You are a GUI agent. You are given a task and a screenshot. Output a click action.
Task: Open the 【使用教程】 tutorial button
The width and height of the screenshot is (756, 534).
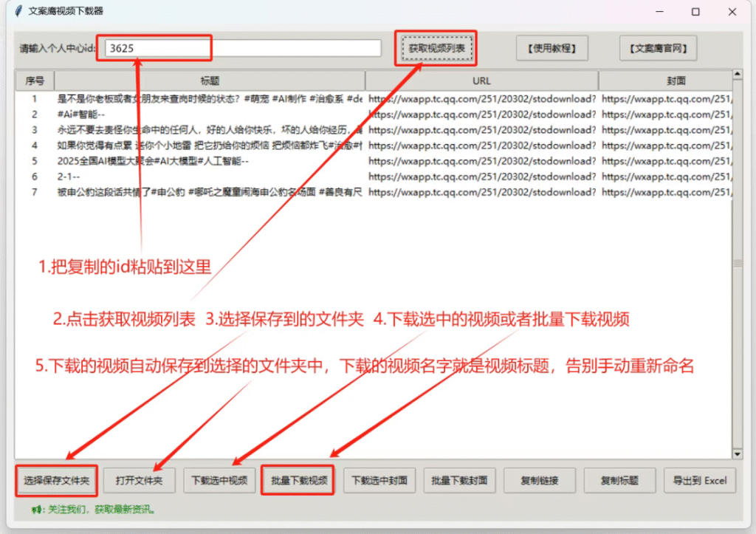click(x=547, y=49)
